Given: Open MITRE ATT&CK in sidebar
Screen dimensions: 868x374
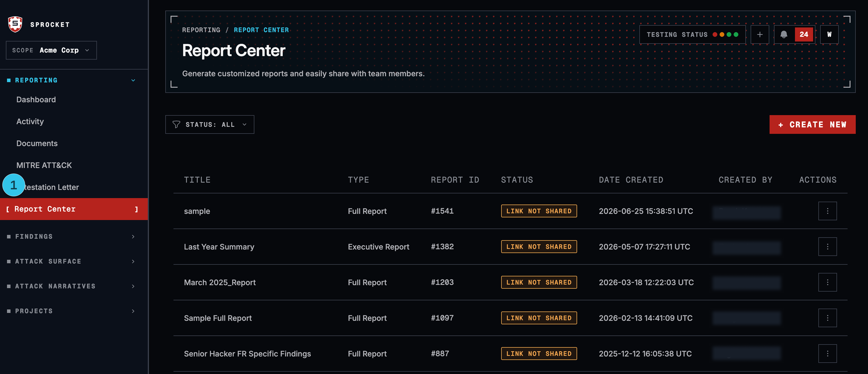Looking at the screenshot, I should [x=44, y=165].
